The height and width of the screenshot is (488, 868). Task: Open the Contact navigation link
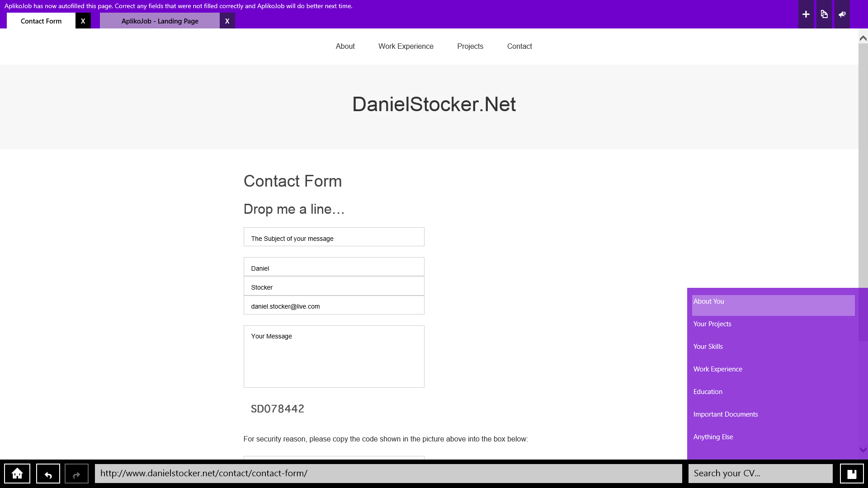519,46
